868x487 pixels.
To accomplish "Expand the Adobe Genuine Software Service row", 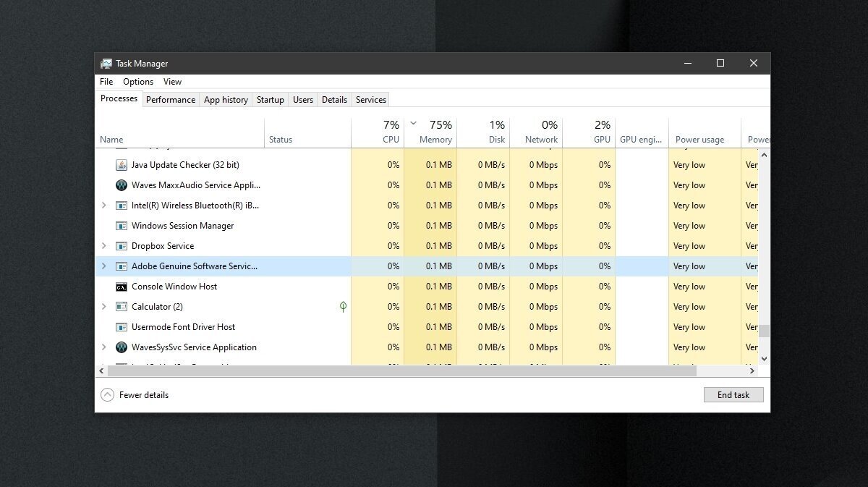I will click(x=104, y=266).
